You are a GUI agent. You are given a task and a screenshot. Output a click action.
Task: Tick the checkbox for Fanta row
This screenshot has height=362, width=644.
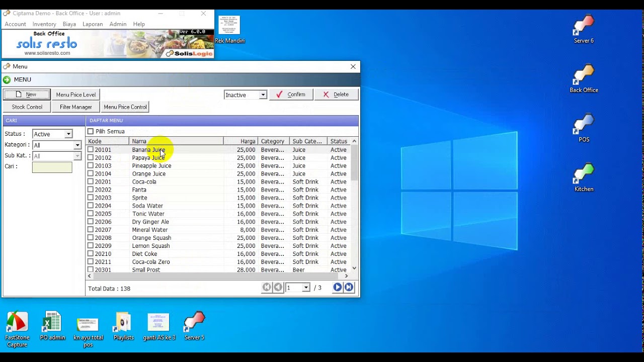(91, 190)
